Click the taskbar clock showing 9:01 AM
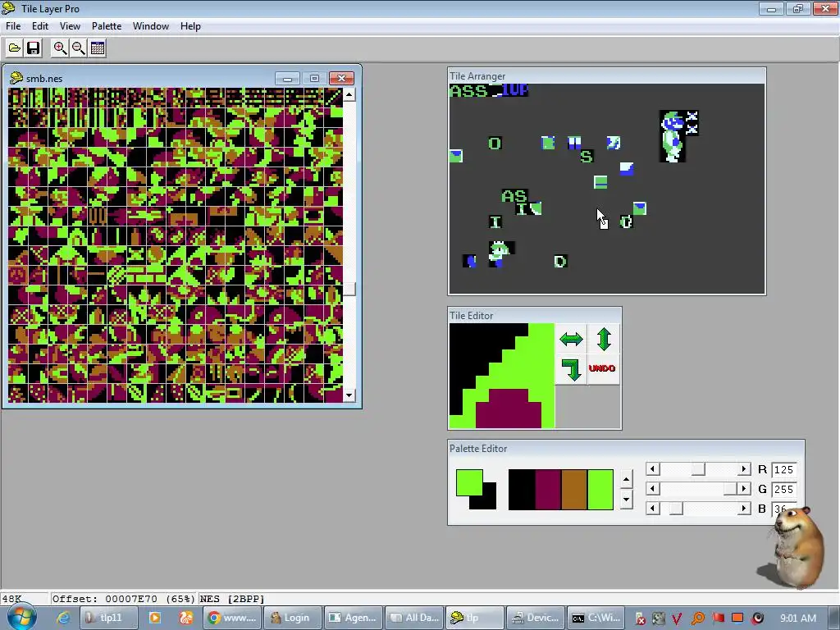The image size is (840, 630). click(797, 618)
